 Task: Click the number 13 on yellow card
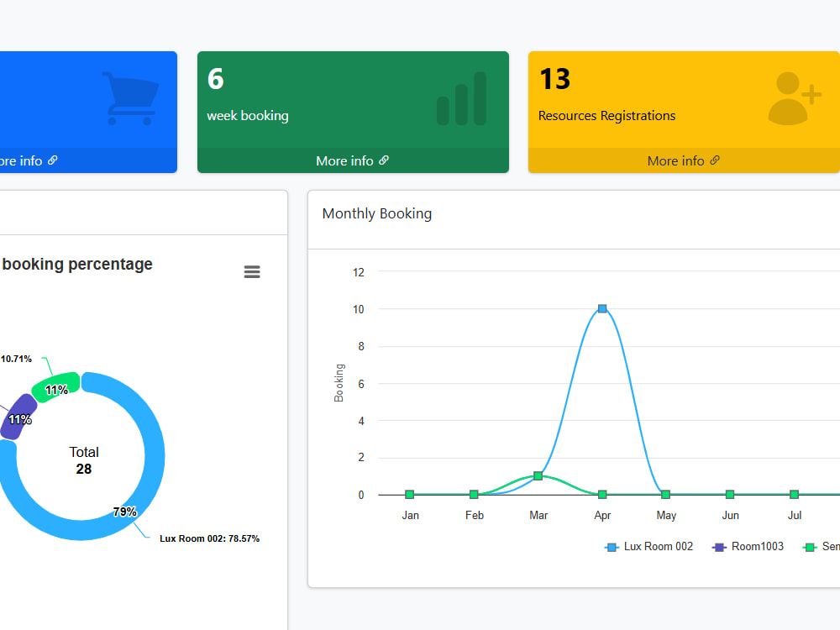[554, 79]
